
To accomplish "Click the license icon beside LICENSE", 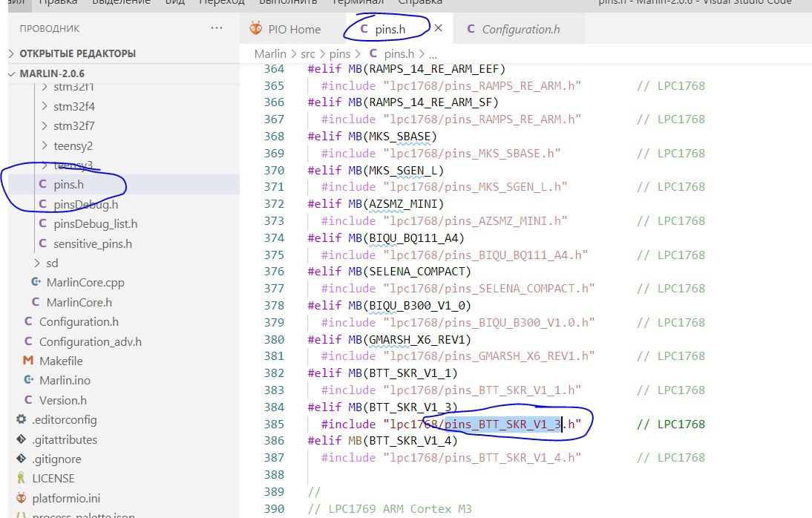I will [21, 478].
